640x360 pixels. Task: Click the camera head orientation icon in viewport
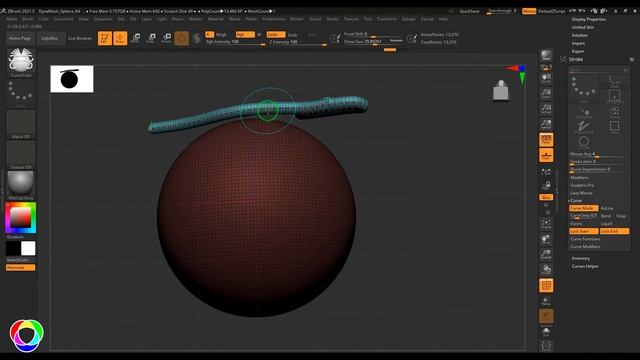click(x=501, y=90)
